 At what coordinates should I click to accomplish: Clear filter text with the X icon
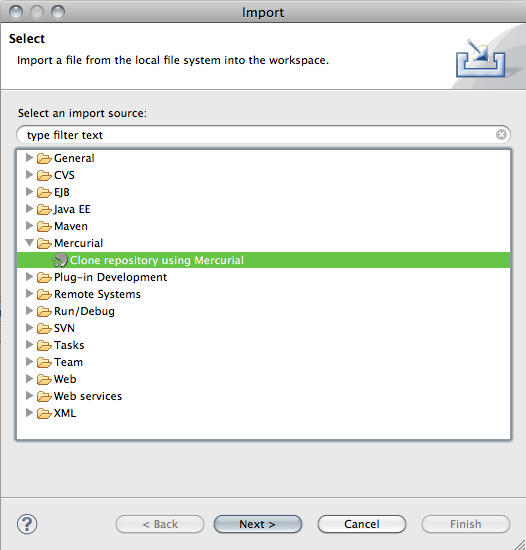501,135
